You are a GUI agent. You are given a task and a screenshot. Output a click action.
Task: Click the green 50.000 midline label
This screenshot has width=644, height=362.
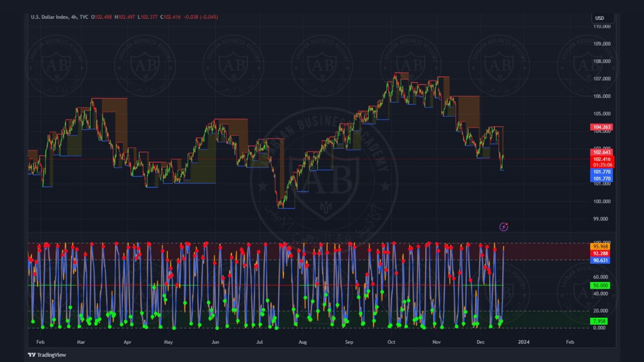(x=600, y=285)
